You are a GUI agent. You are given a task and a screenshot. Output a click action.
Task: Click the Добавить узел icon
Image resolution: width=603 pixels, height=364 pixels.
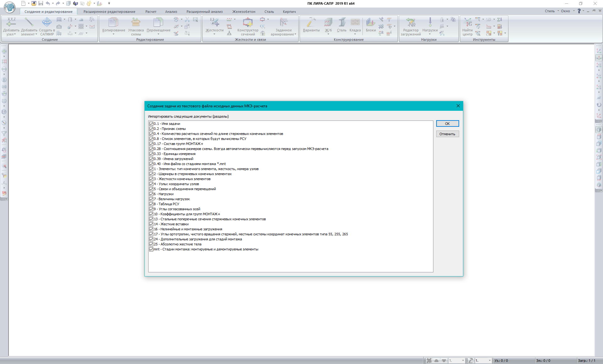click(x=11, y=23)
